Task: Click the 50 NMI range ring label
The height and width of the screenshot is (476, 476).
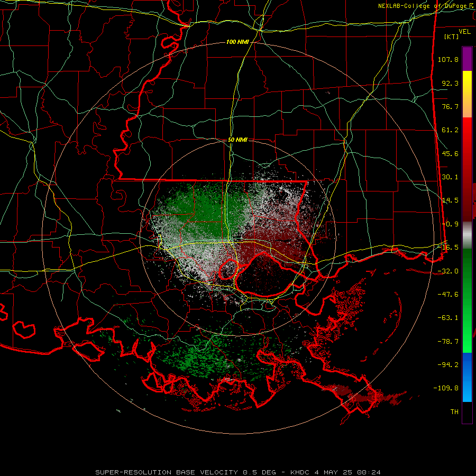Action: [x=237, y=140]
